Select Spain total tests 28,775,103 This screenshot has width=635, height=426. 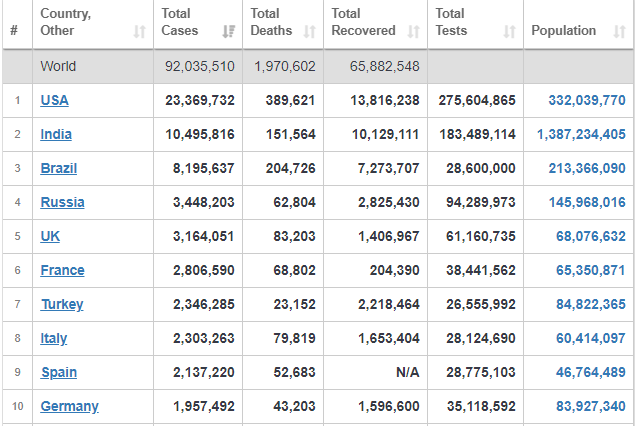(480, 372)
